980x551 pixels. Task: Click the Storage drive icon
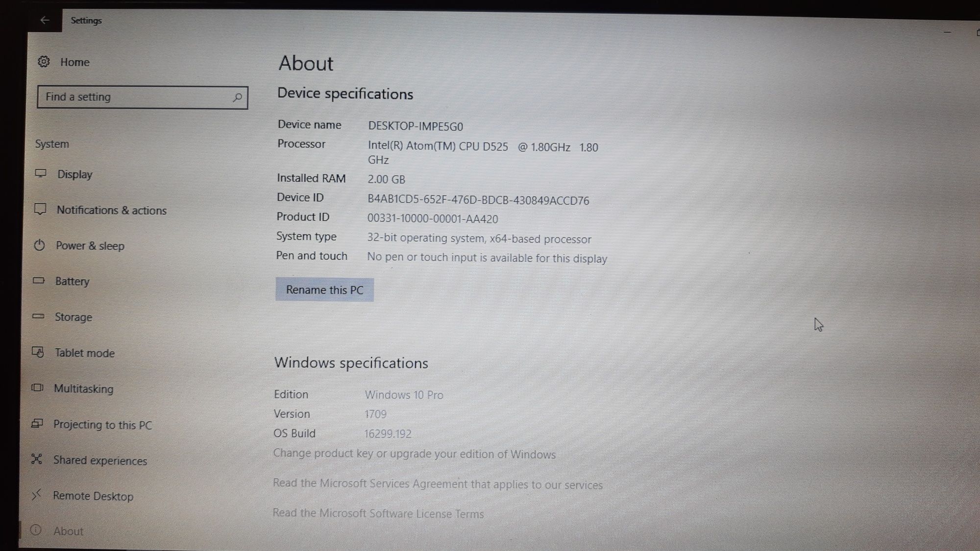pos(38,316)
